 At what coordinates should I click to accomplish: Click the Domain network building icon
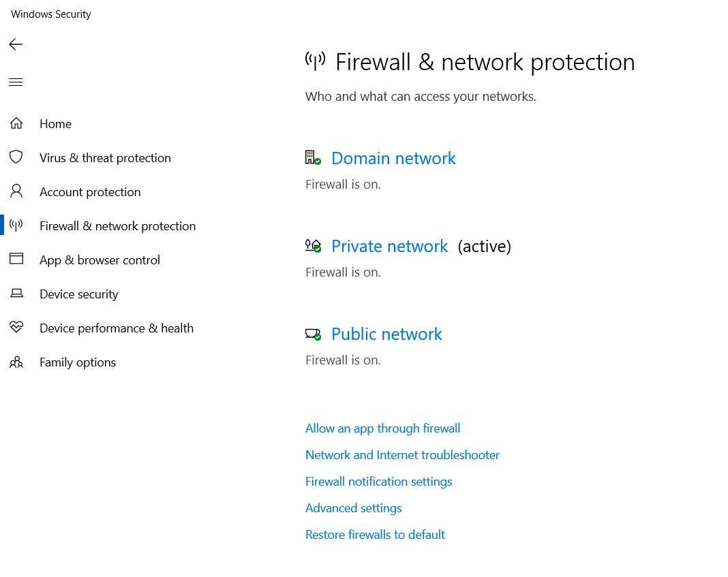312,158
